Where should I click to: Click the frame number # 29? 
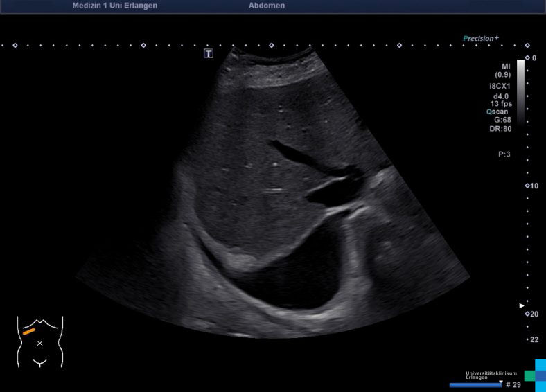(513, 384)
